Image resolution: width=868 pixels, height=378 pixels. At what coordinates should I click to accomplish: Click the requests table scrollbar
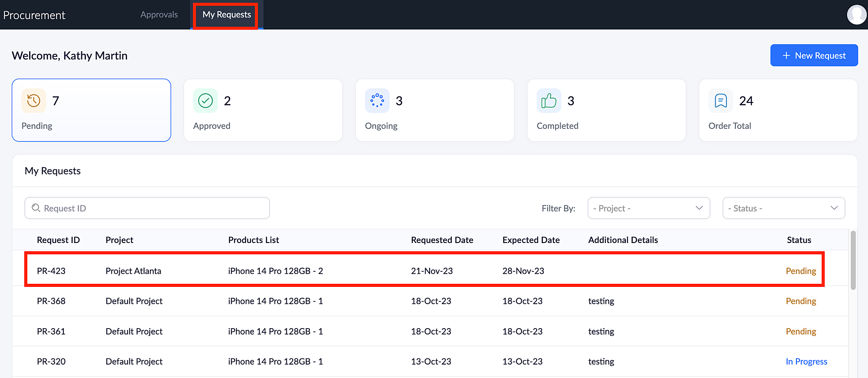[x=853, y=260]
